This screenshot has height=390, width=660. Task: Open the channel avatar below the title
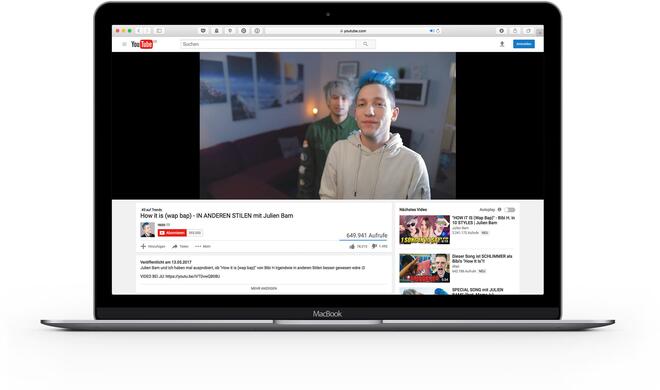click(x=147, y=229)
